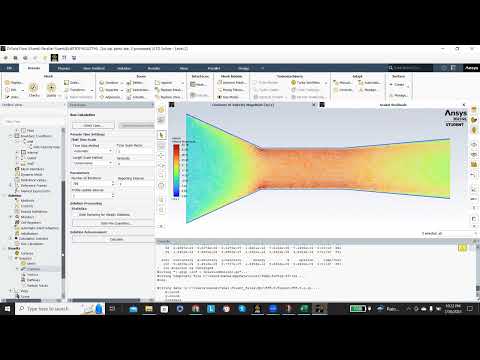
Task: Switch to the Results ribbon tab
Action: (x=154, y=68)
